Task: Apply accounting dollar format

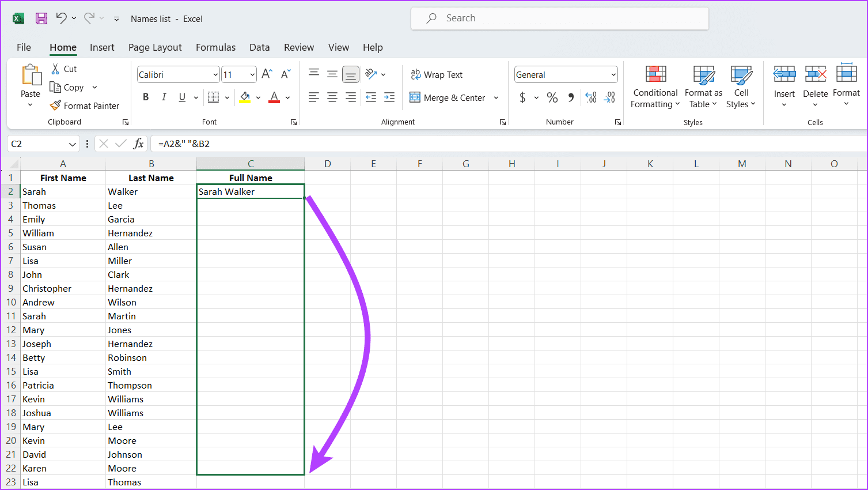Action: point(522,97)
